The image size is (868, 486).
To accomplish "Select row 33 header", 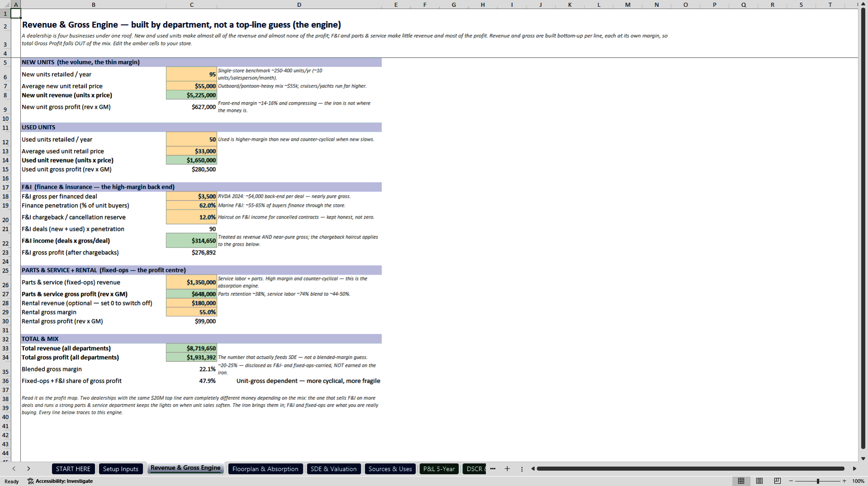I will click(x=5, y=348).
